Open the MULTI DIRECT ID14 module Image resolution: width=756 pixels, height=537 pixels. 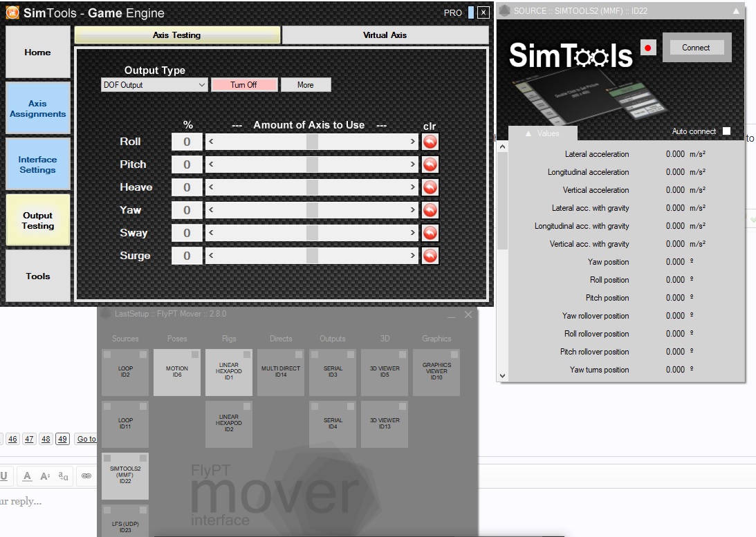pyautogui.click(x=281, y=373)
